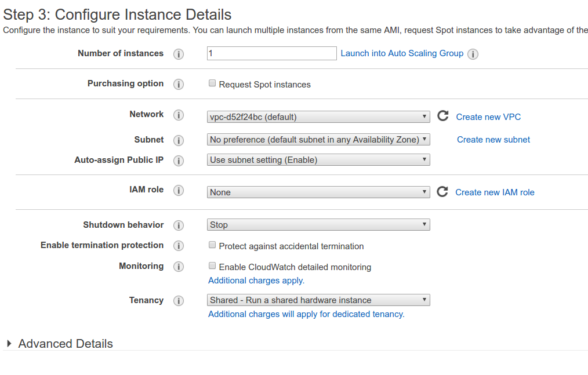The width and height of the screenshot is (588, 375).
Task: Click the Number of instances input field
Action: [271, 53]
